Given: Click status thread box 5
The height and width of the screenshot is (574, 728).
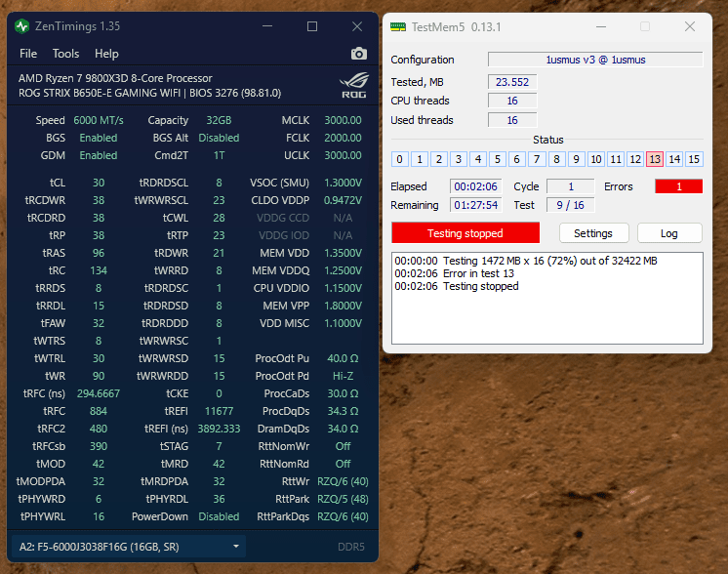Looking at the screenshot, I should [498, 159].
